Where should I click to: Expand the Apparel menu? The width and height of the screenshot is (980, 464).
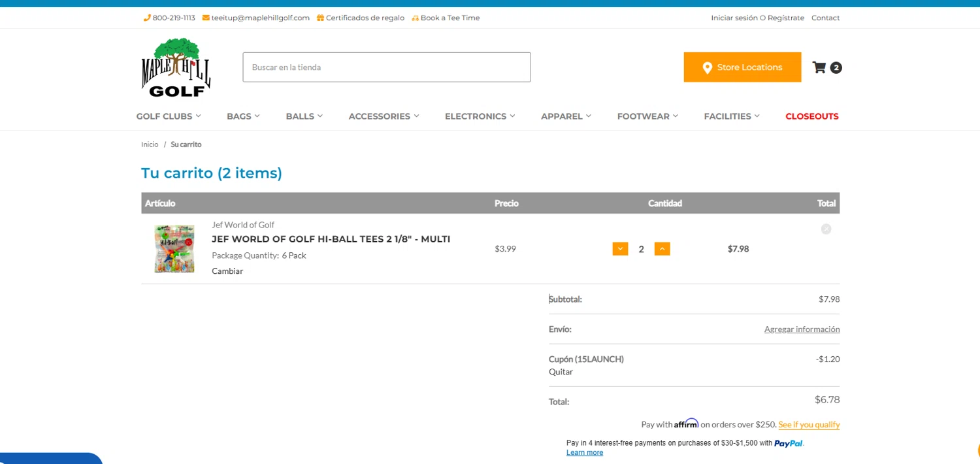tap(566, 116)
